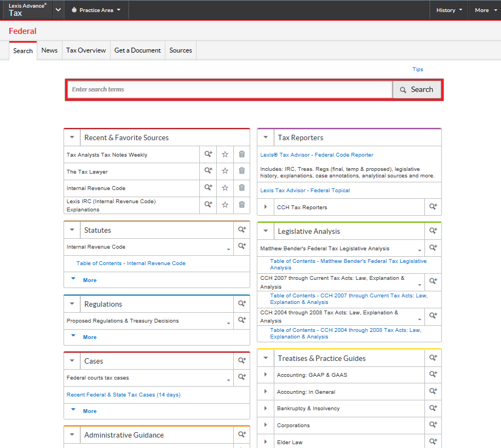Image resolution: width=501 pixels, height=448 pixels.
Task: Open the Practice Area menu
Action: [x=96, y=10]
